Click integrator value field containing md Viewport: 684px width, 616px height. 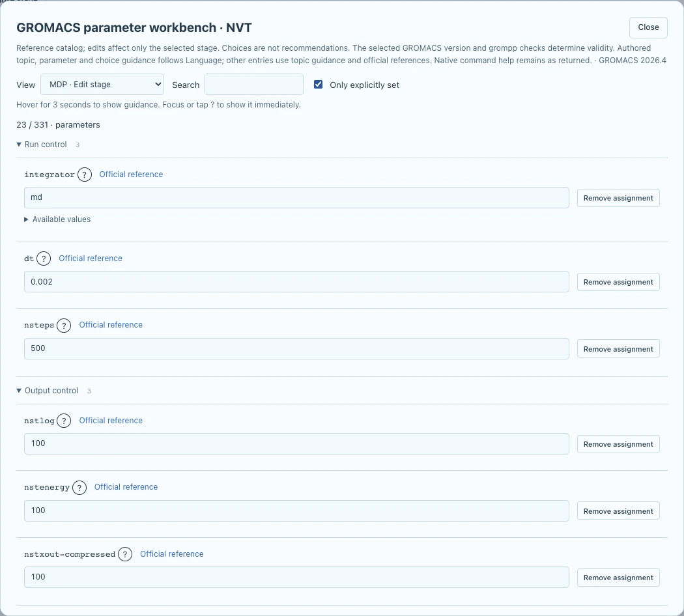pos(296,197)
